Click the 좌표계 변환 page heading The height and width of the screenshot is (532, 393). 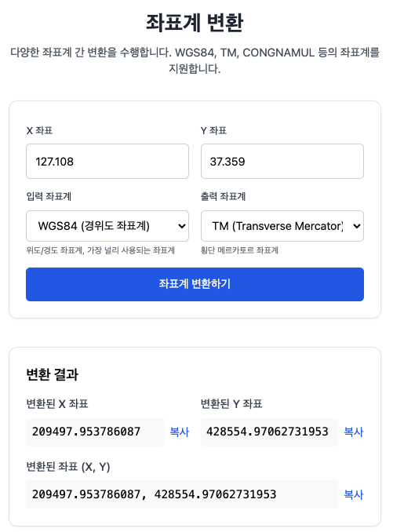coord(195,23)
